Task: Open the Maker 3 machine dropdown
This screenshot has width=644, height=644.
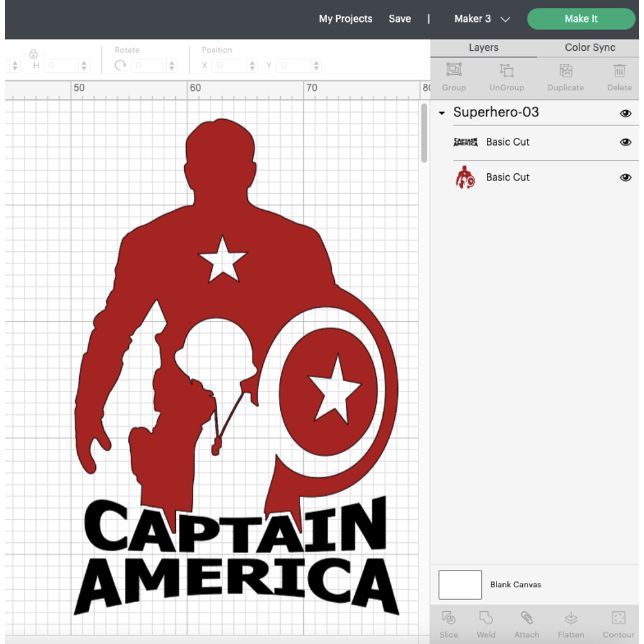Action: [481, 19]
